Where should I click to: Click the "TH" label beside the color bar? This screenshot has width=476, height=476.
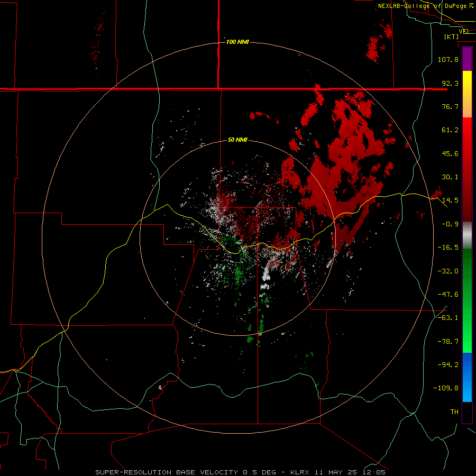(x=454, y=412)
